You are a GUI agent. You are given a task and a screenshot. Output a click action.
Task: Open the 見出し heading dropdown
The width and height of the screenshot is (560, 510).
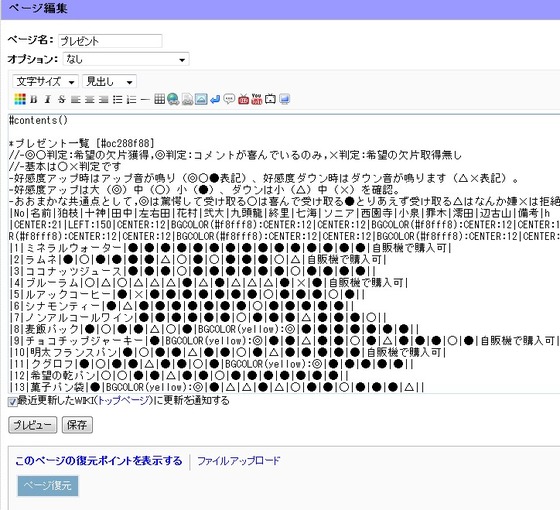[x=109, y=81]
